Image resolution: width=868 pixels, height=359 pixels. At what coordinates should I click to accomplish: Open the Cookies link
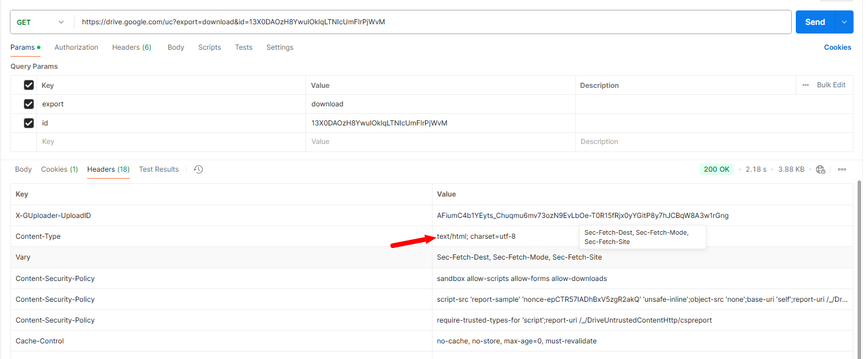pos(837,47)
